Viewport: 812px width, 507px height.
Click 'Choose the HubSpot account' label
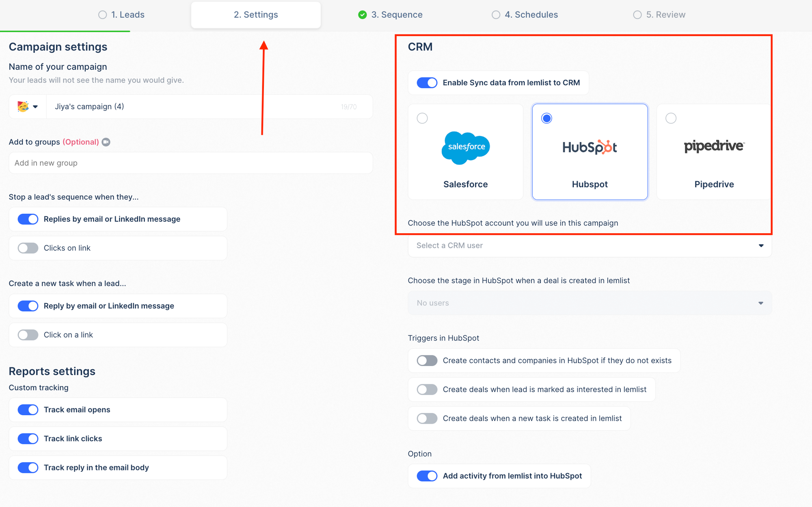(513, 223)
